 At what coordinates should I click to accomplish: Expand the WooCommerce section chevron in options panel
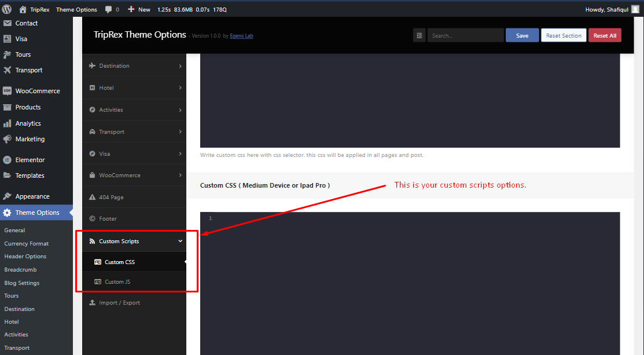click(181, 175)
